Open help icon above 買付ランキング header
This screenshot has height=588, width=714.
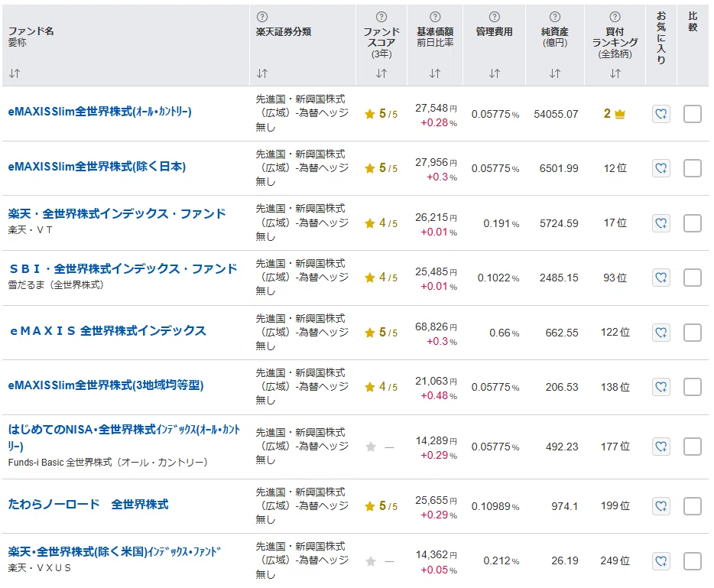(x=615, y=17)
